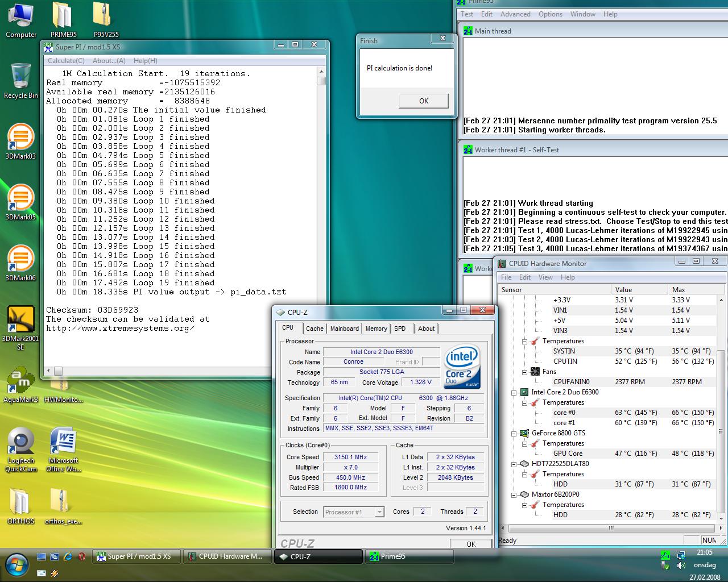Switch to the Memory tab in CPU-Z
The height and width of the screenshot is (582, 728).
tap(376, 329)
